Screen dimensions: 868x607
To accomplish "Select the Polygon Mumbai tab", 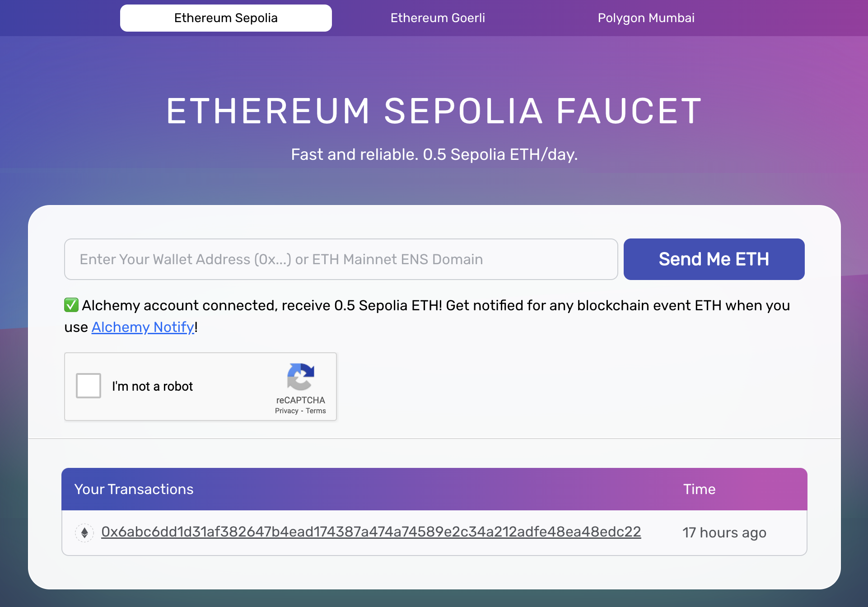I will (x=646, y=18).
